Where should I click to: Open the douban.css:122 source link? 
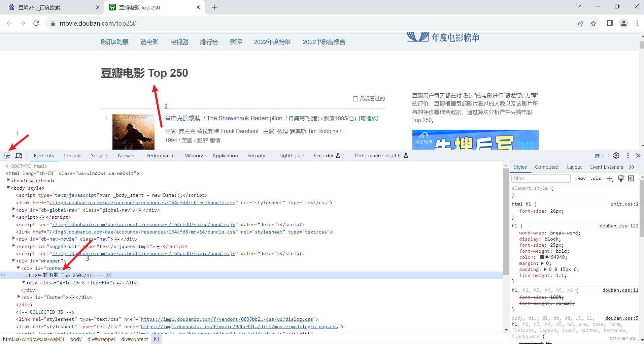619,226
